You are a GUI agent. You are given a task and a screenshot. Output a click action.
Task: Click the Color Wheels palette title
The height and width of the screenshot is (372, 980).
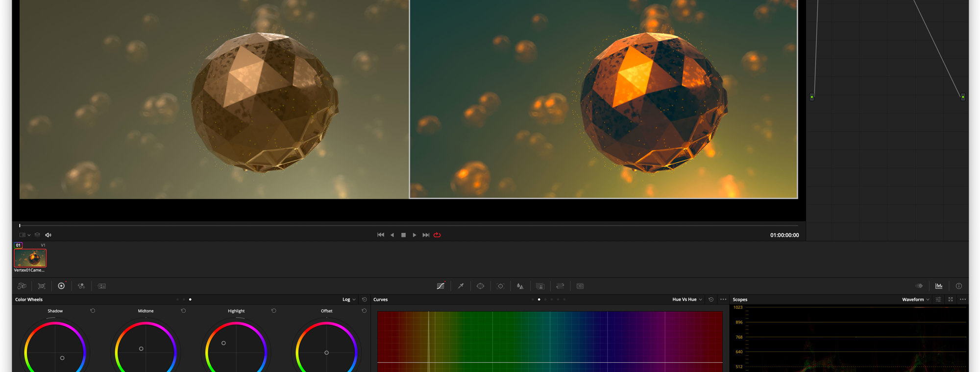coord(29,300)
